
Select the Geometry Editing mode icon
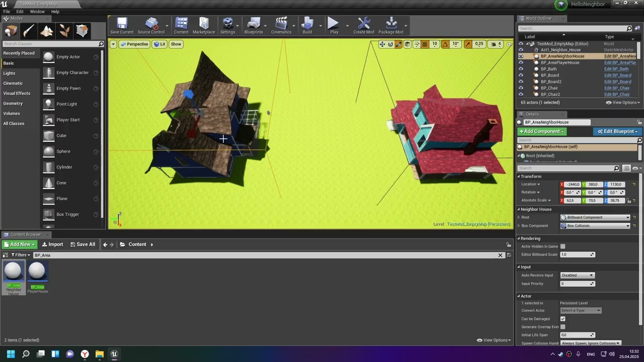83,31
